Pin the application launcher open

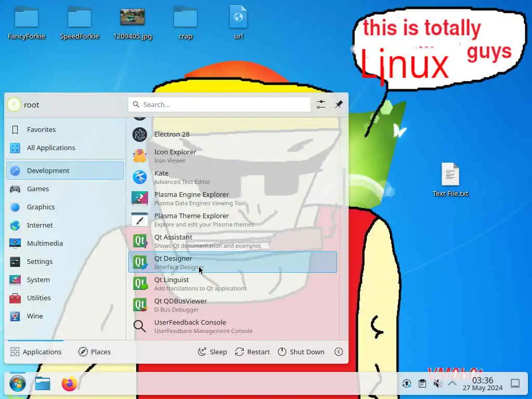pyautogui.click(x=339, y=104)
